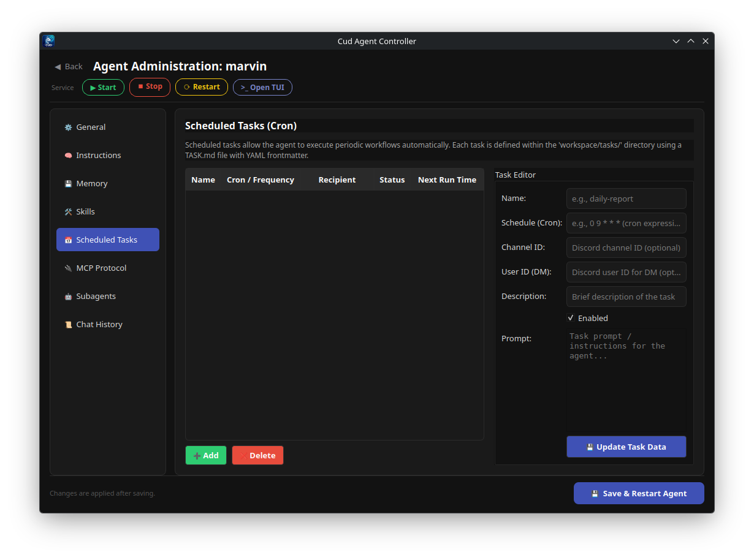Viewport: 754px width, 560px height.
Task: Open the Skills section
Action: 108,211
